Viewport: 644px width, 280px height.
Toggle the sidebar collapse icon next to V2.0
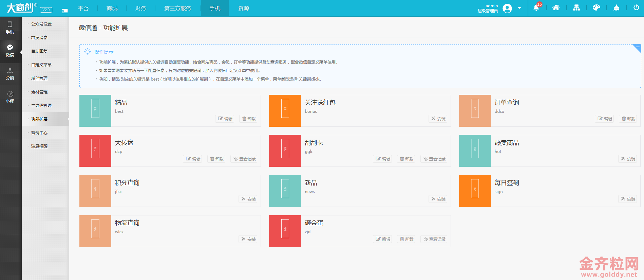pos(65,11)
